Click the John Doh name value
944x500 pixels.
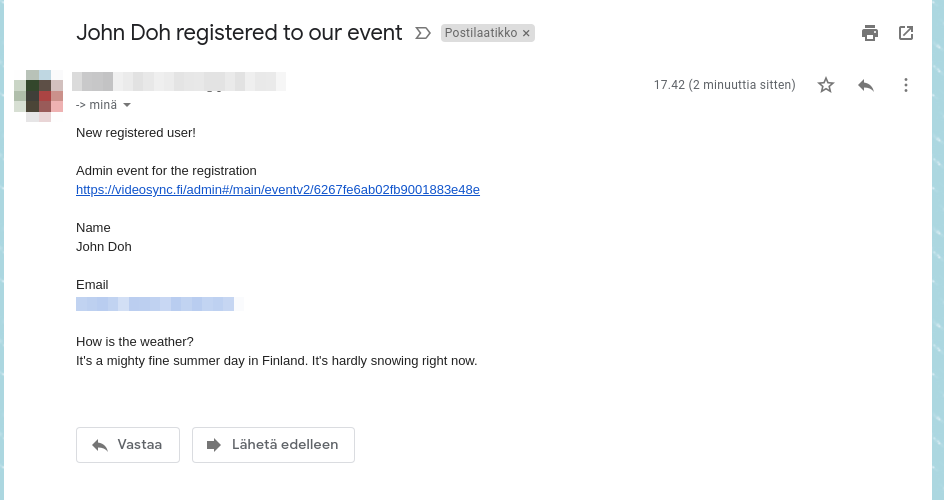pos(104,247)
